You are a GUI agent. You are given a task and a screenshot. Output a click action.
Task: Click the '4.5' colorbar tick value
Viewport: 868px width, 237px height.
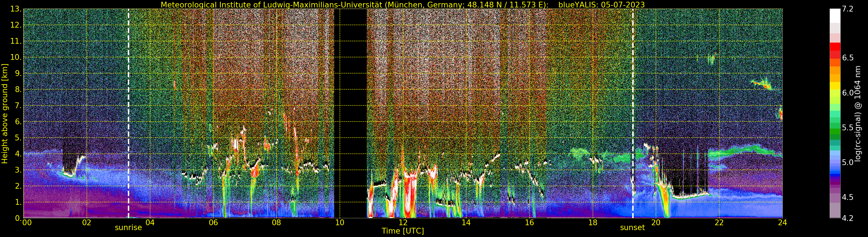(x=847, y=197)
